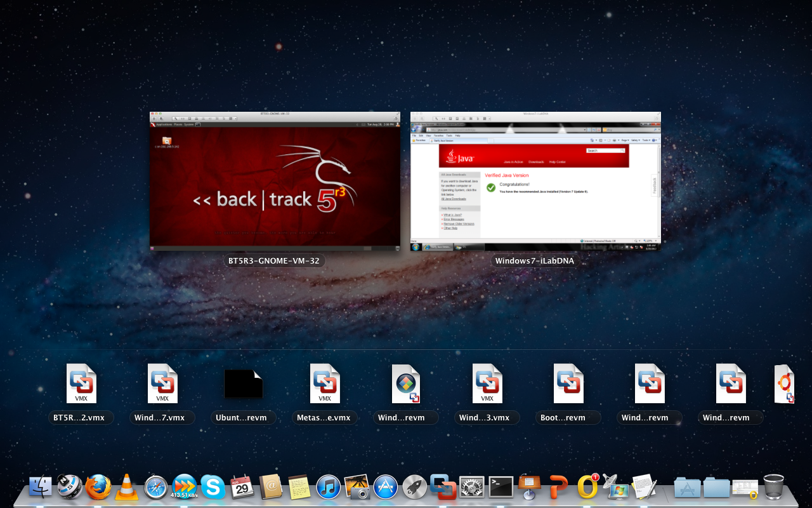Open the Metas…e.vmx recent file
Viewport: 812px width, 508px height.
tap(324, 384)
